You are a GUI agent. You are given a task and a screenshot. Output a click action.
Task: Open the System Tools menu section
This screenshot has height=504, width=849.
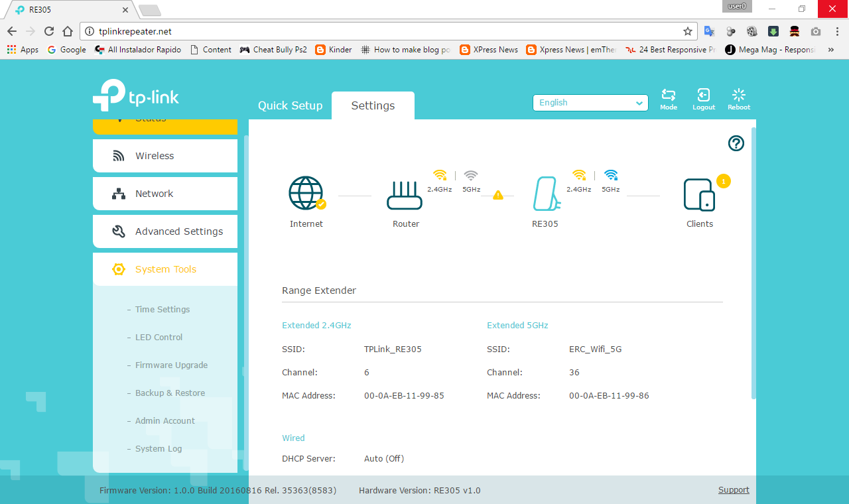pos(165,269)
